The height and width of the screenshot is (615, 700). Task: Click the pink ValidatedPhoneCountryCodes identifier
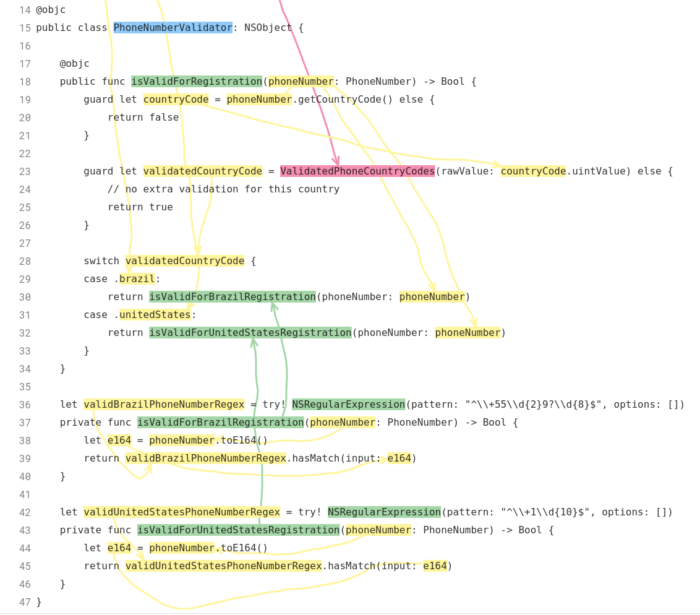[357, 171]
